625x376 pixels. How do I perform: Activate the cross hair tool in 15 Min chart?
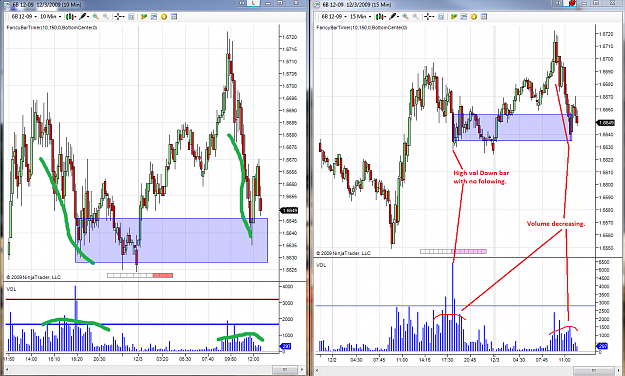428,17
